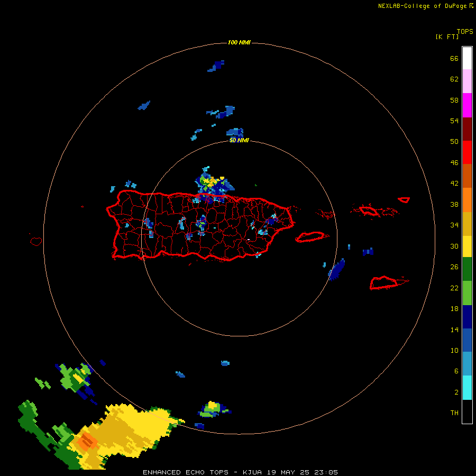476x476 pixels.
Task: Click legend value "66"
Action: pos(454,58)
